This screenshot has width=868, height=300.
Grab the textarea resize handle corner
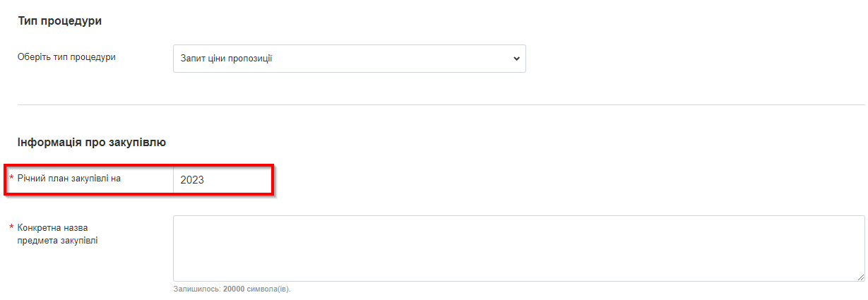[861, 277]
